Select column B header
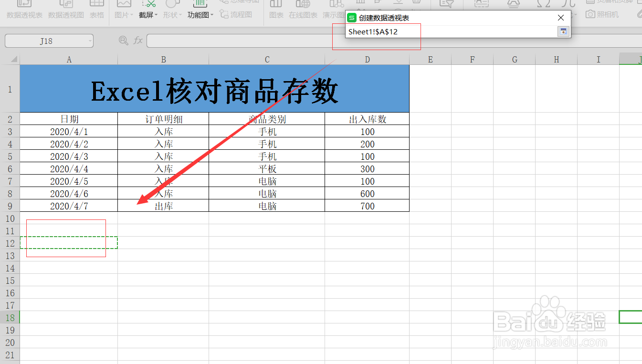Screen dimensions: 642x364 [x=163, y=59]
